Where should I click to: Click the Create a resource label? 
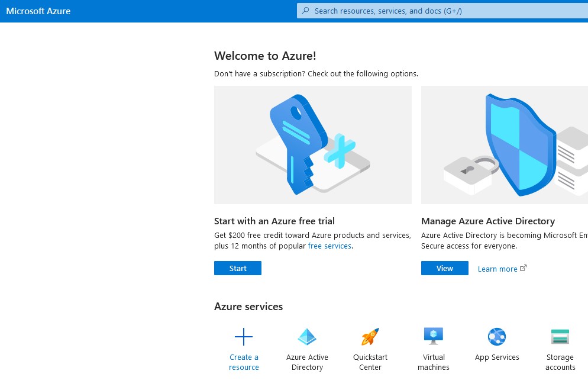pos(244,362)
